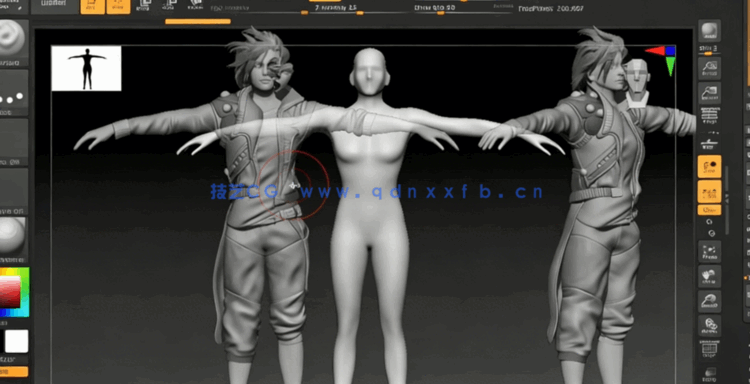Click the Zoom canvas icon below Scroll
Image resolution: width=750 pixels, height=384 pixels.
709,93
